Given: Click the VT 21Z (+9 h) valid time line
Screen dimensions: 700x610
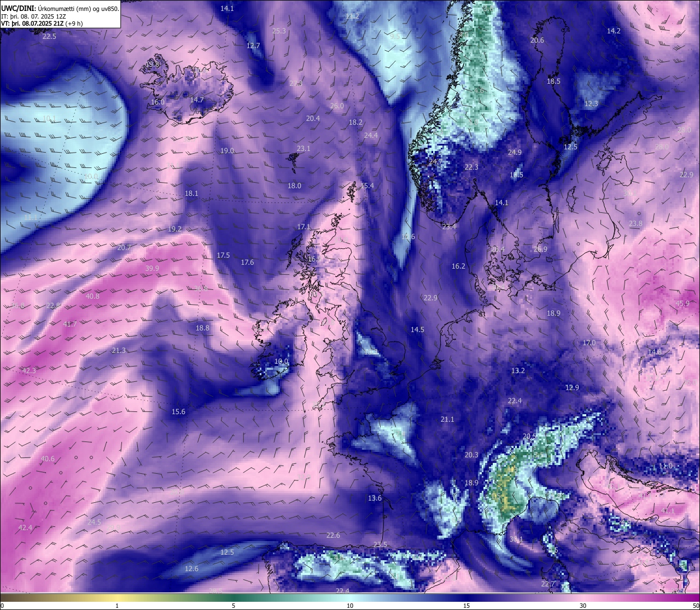Looking at the screenshot, I should [42, 24].
